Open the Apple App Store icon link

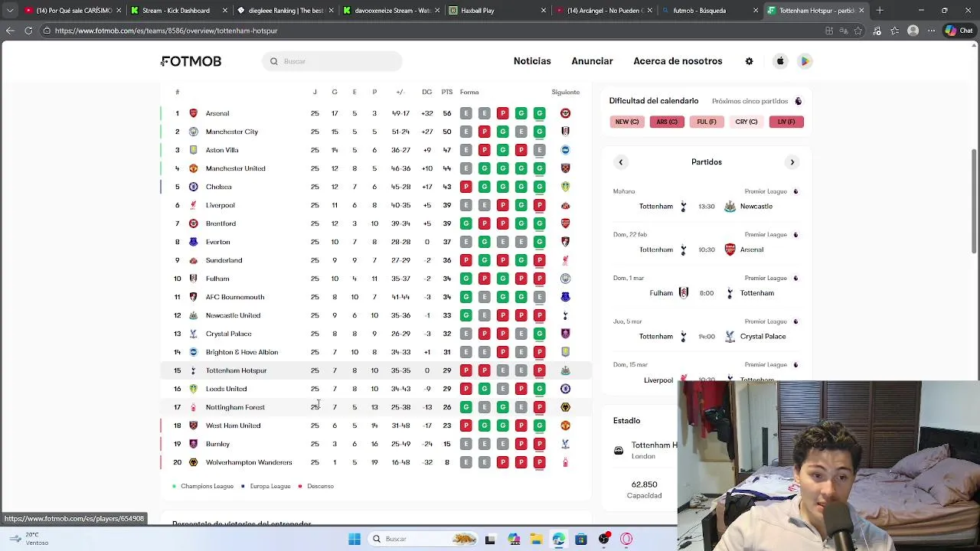pos(780,61)
